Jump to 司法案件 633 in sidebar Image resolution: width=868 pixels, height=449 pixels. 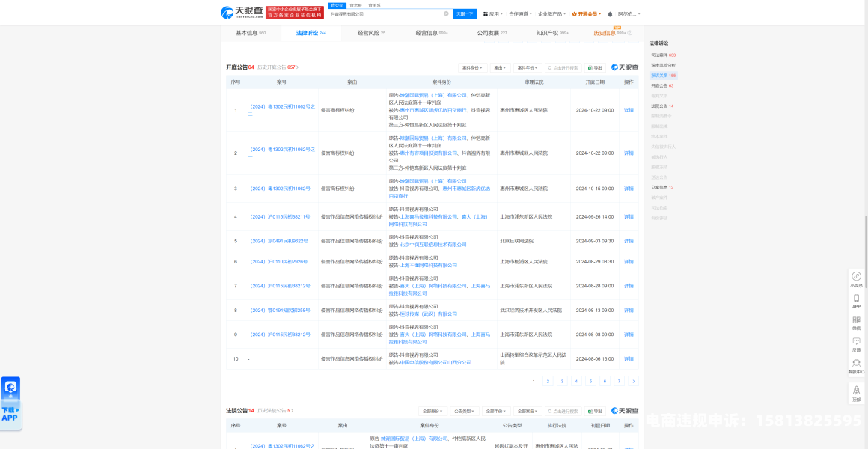click(x=663, y=55)
